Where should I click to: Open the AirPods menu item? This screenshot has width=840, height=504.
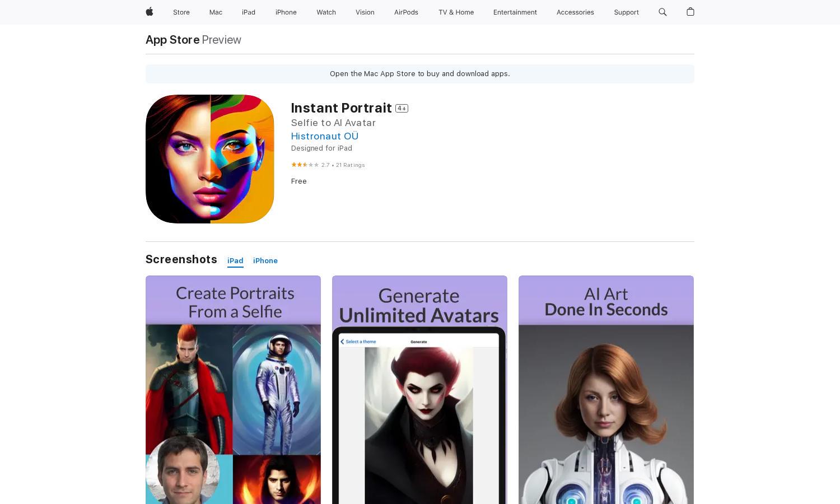click(x=406, y=12)
